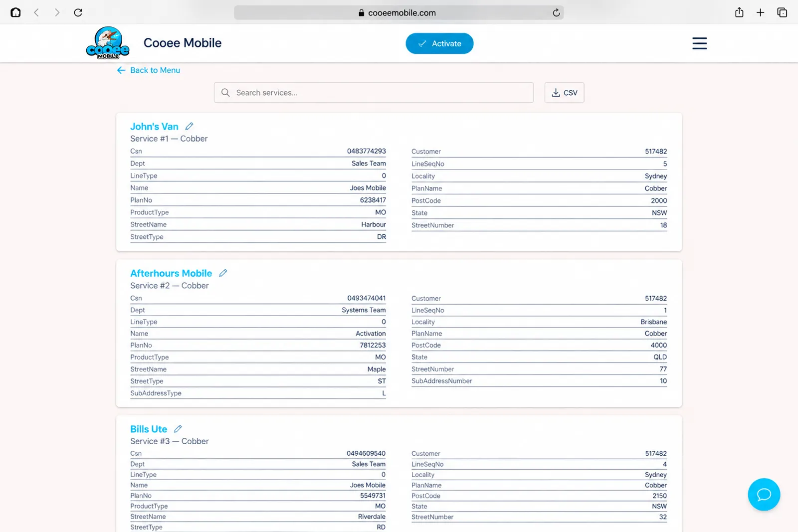Edit the Bills Ute service name
This screenshot has width=798, height=532.
pyautogui.click(x=178, y=429)
